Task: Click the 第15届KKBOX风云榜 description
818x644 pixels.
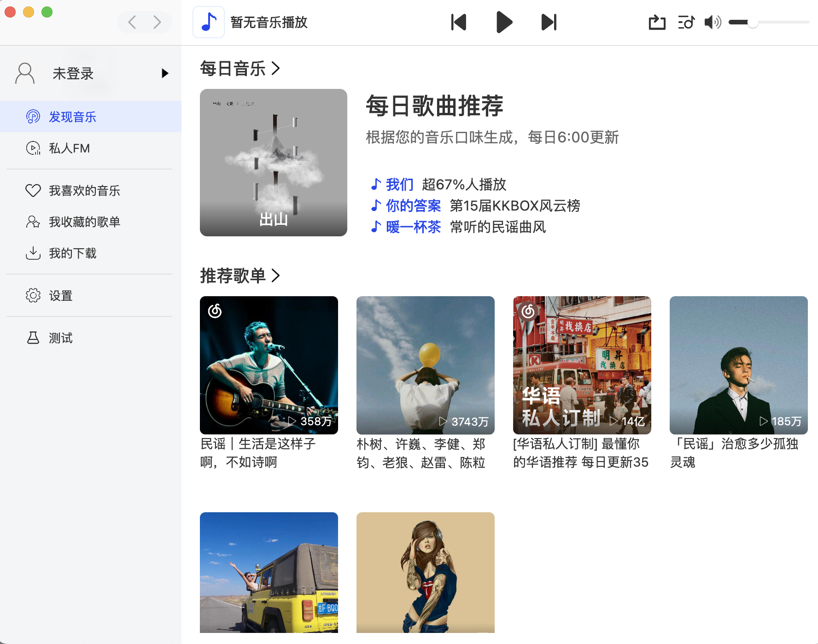Action: click(x=515, y=205)
